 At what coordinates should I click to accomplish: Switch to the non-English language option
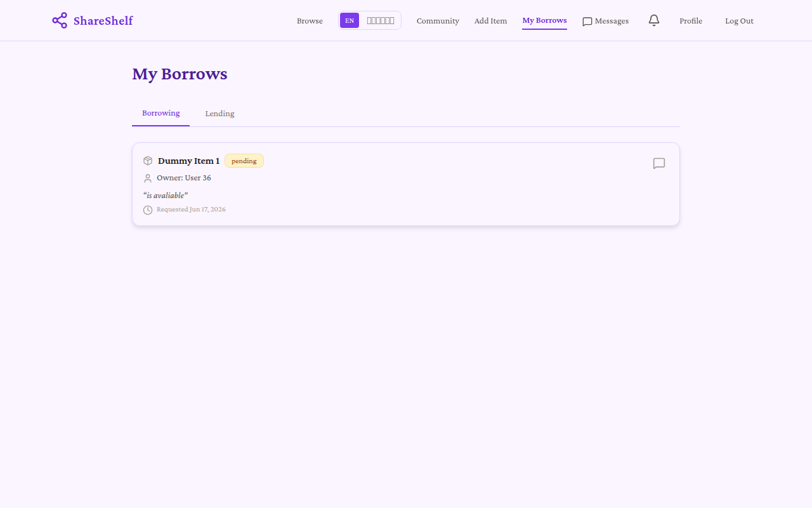[381, 20]
